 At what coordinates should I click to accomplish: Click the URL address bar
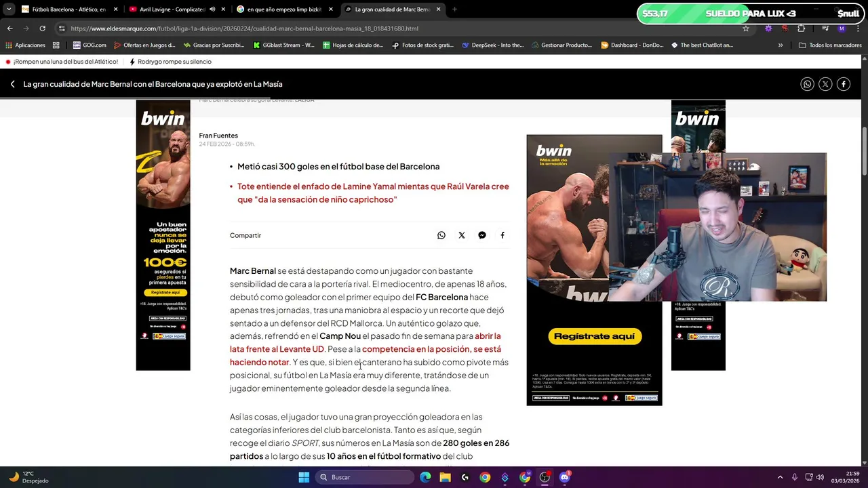(x=400, y=28)
